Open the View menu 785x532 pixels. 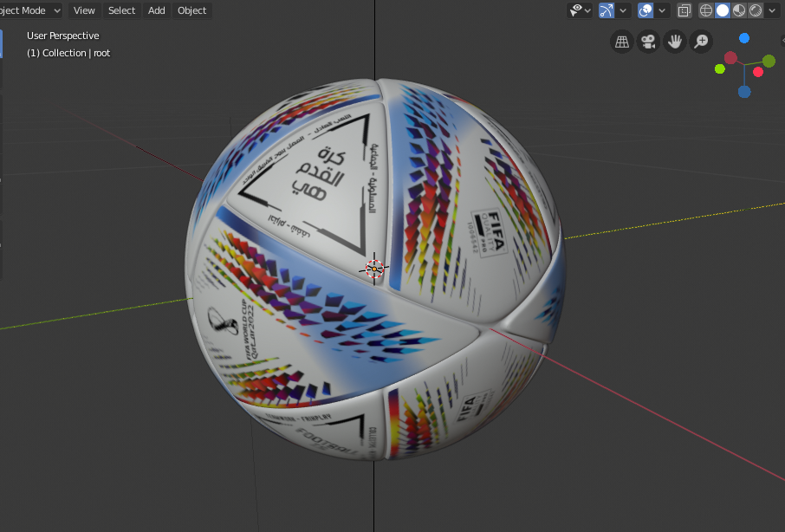click(x=83, y=10)
